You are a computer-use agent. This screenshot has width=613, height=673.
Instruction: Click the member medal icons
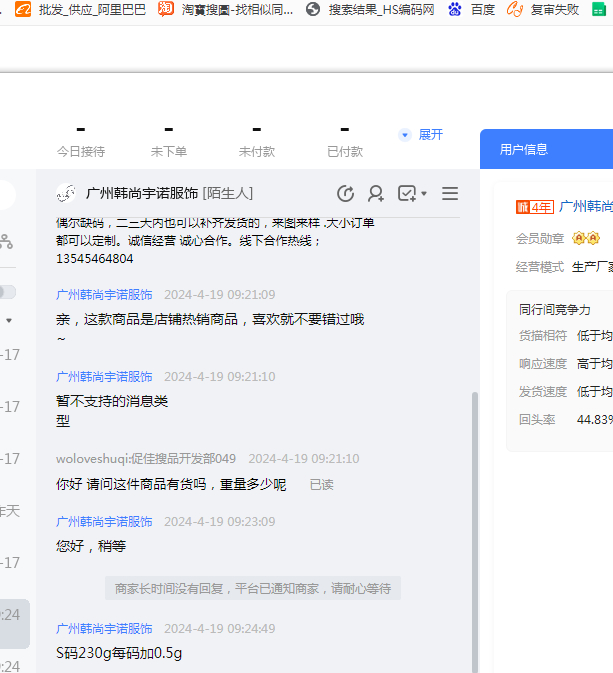(585, 238)
